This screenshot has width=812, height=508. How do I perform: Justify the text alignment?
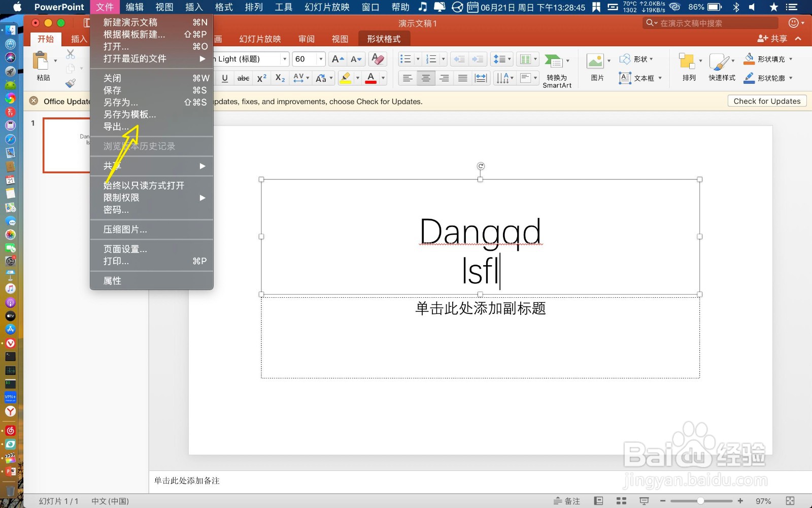462,78
